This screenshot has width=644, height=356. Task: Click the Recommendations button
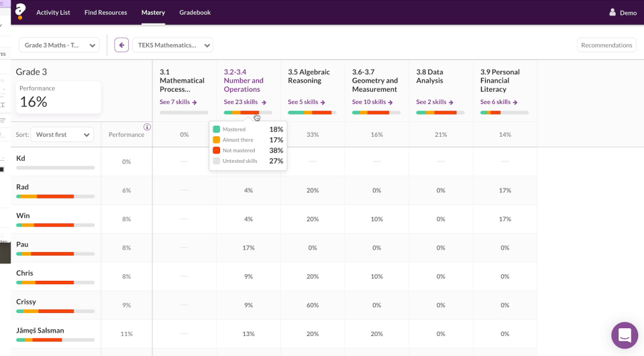[606, 45]
